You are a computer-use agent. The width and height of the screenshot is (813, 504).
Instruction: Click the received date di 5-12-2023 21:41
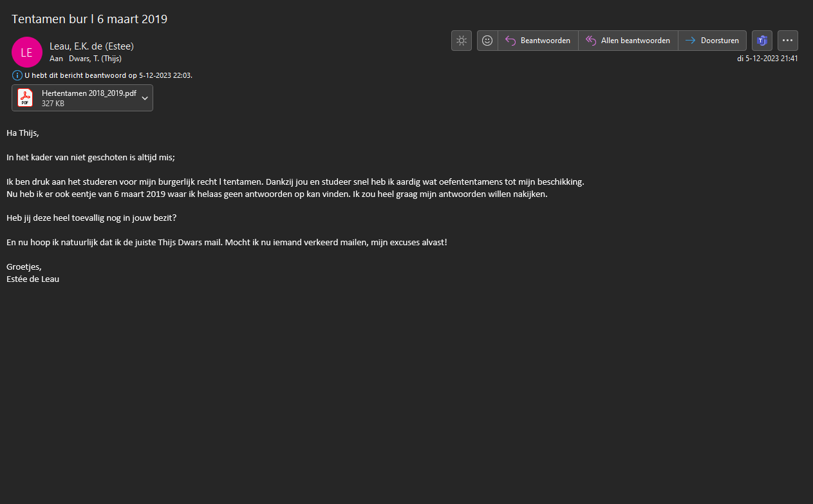767,59
